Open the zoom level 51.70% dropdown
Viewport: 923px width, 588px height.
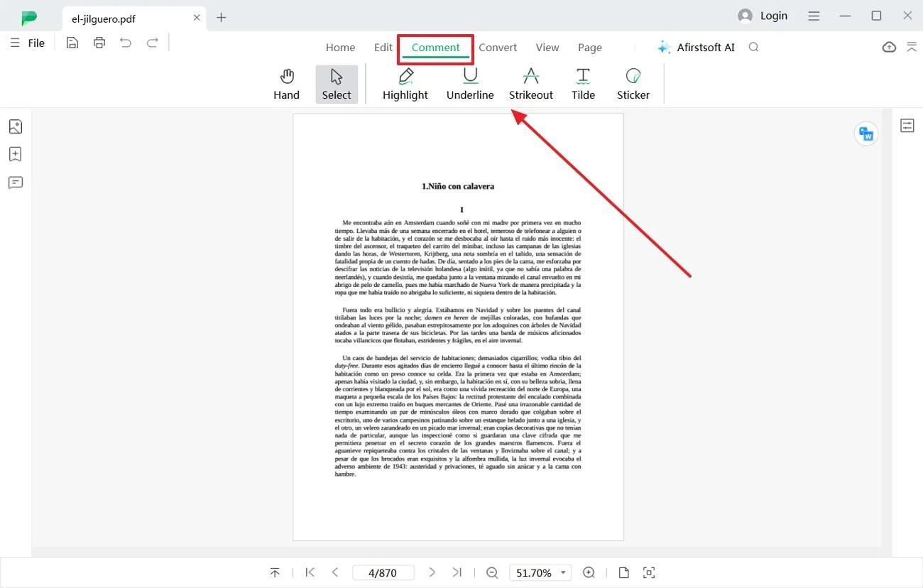[x=540, y=572]
